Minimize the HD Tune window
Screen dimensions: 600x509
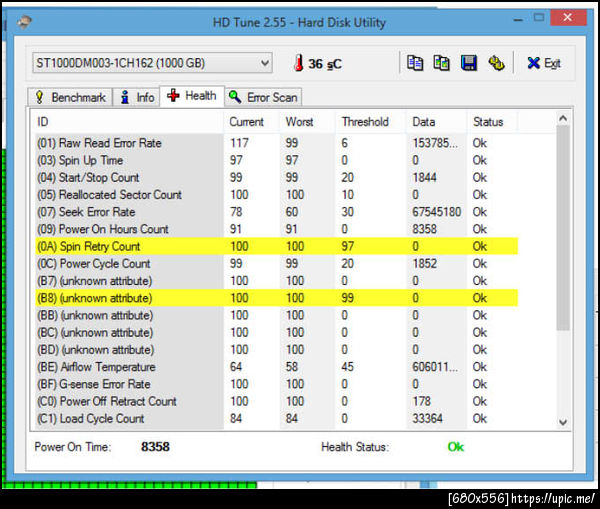click(518, 19)
